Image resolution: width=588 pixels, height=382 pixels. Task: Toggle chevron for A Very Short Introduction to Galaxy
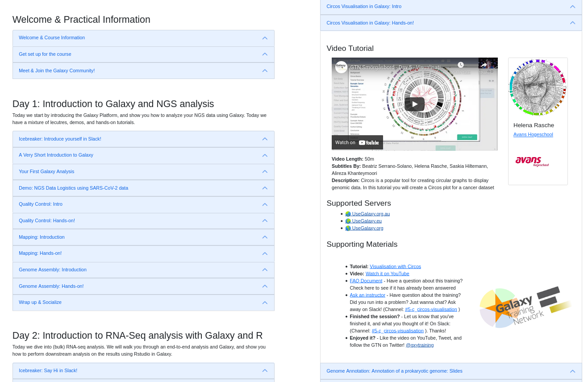(x=265, y=156)
